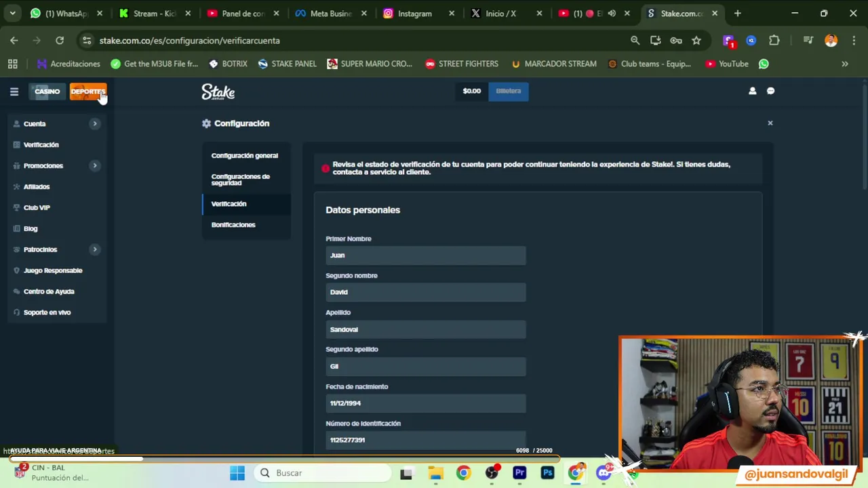868x488 pixels.
Task: Select the Configuración general tab
Action: click(245, 156)
